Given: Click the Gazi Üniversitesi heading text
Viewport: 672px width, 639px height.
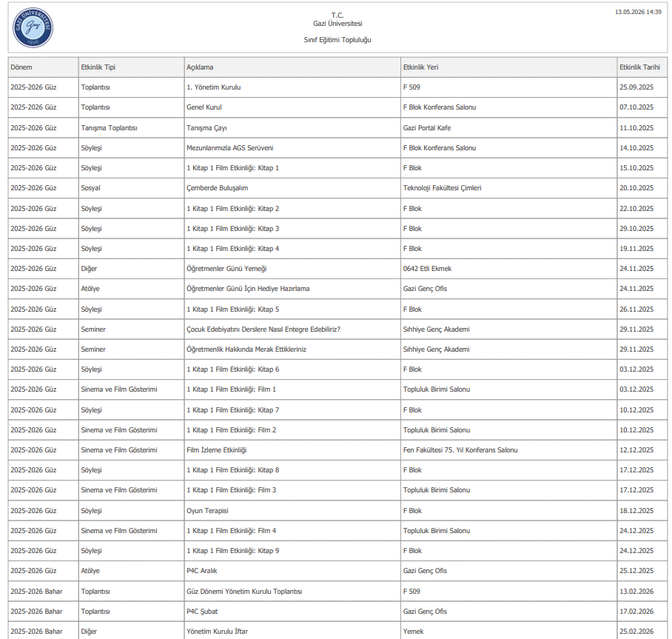Looking at the screenshot, I should (337, 24).
